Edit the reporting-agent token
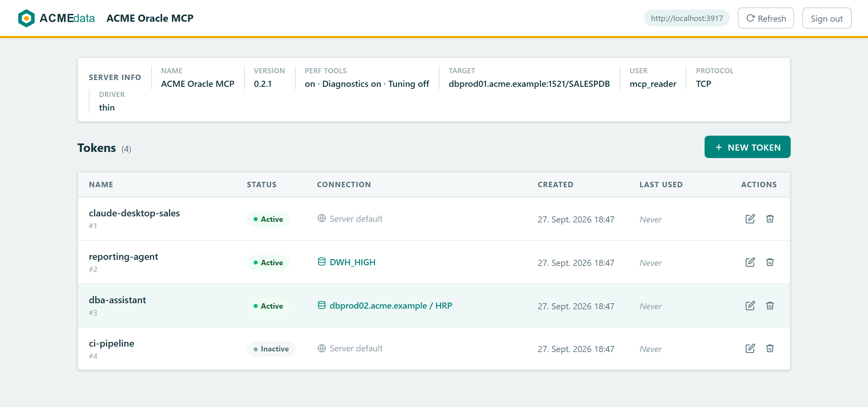Image resolution: width=868 pixels, height=407 pixels. click(750, 262)
